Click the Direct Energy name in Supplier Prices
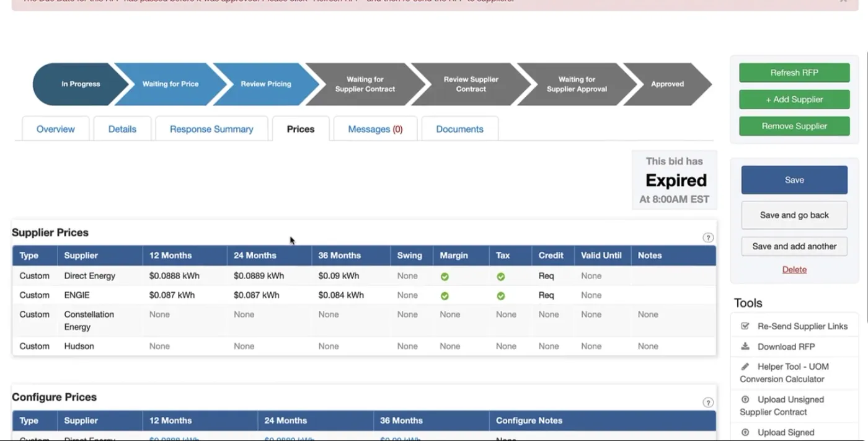The width and height of the screenshot is (868, 441). [x=90, y=276]
